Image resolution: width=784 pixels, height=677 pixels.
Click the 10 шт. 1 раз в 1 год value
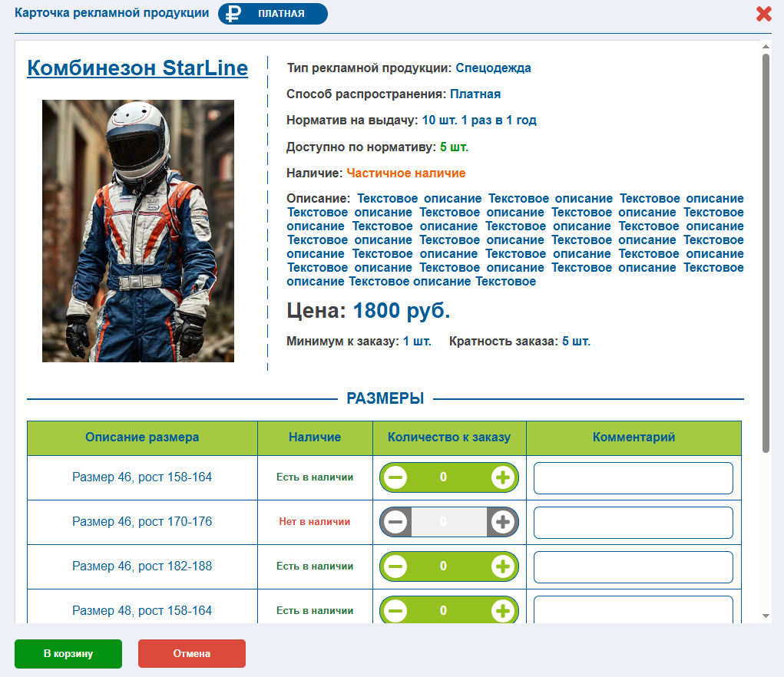(479, 121)
